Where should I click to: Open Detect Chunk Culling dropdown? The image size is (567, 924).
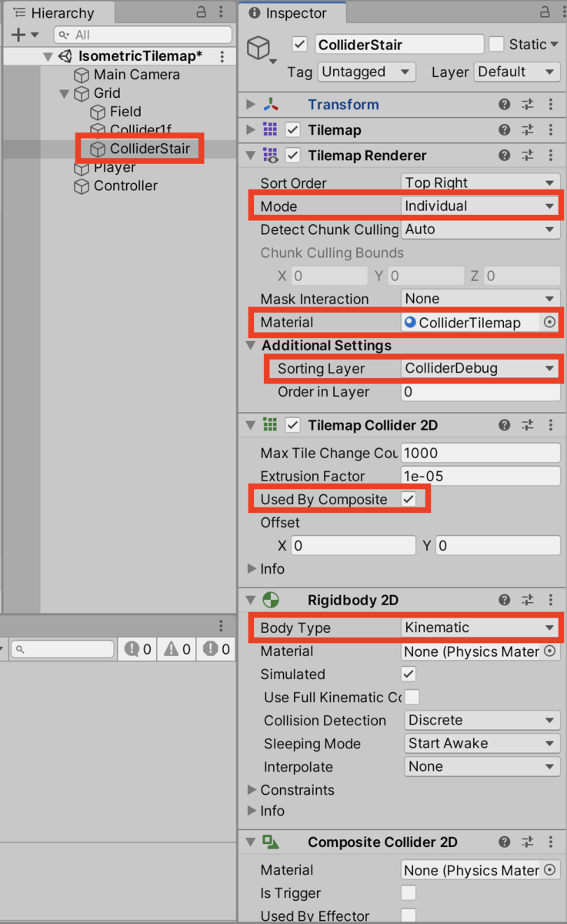481,229
